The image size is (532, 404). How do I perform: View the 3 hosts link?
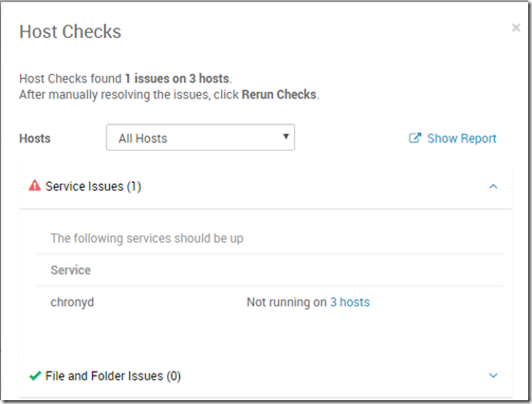click(x=350, y=302)
